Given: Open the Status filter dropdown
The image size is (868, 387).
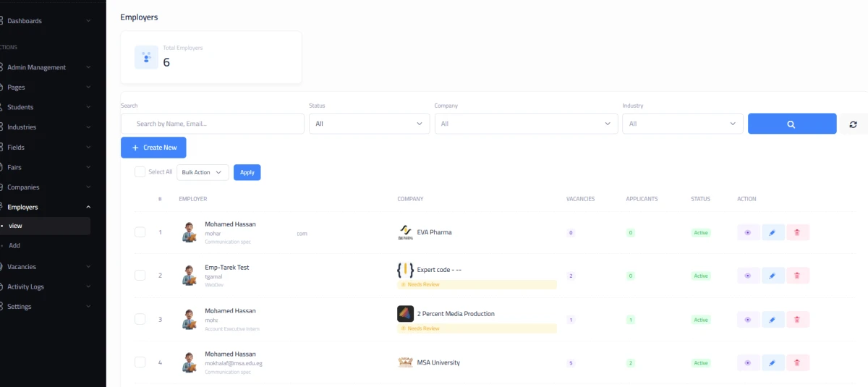Looking at the screenshot, I should click(x=369, y=124).
